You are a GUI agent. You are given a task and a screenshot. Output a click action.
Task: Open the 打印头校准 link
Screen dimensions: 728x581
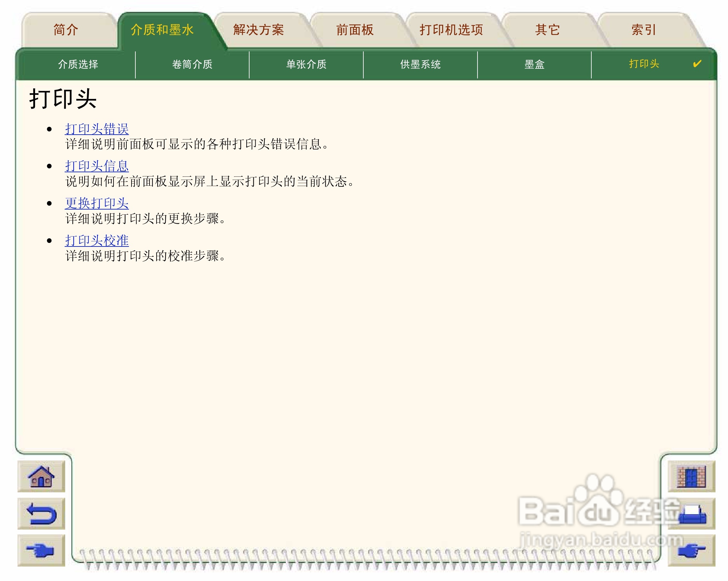tap(97, 241)
